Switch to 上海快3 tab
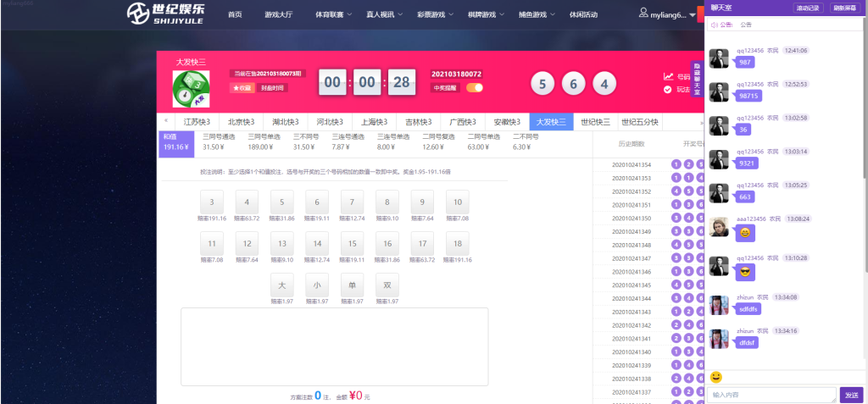Viewport: 868px width, 404px height. (374, 122)
